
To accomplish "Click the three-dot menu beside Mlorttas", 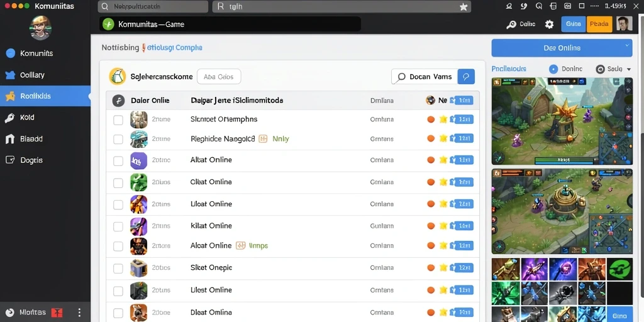I will pos(80,312).
